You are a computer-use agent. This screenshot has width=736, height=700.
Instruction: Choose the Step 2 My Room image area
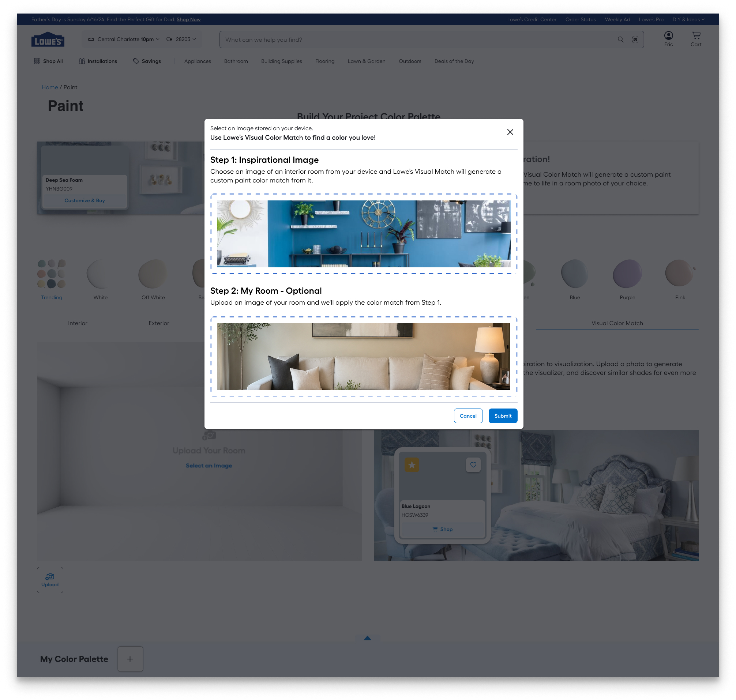(x=364, y=357)
